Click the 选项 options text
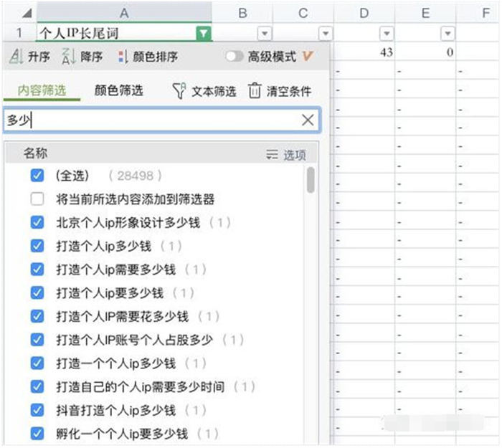The height and width of the screenshot is (448, 502). click(295, 155)
